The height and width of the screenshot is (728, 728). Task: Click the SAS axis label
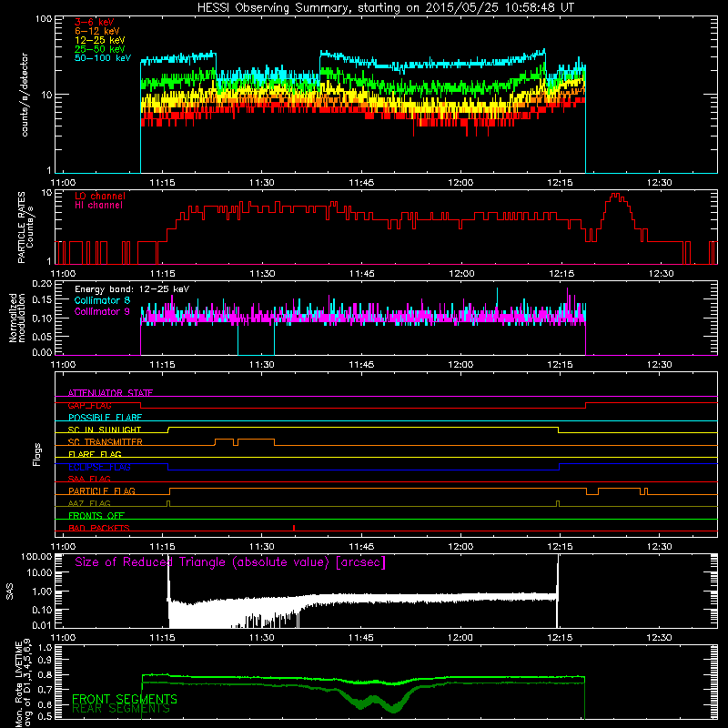coord(10,592)
